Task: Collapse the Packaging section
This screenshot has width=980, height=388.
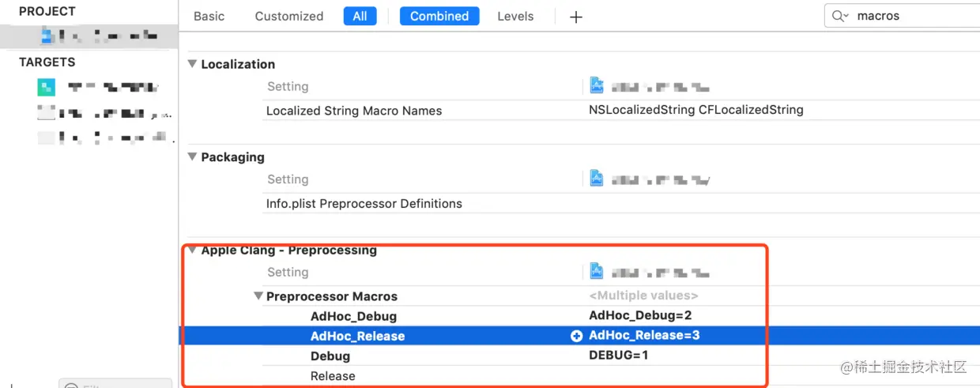Action: click(192, 157)
